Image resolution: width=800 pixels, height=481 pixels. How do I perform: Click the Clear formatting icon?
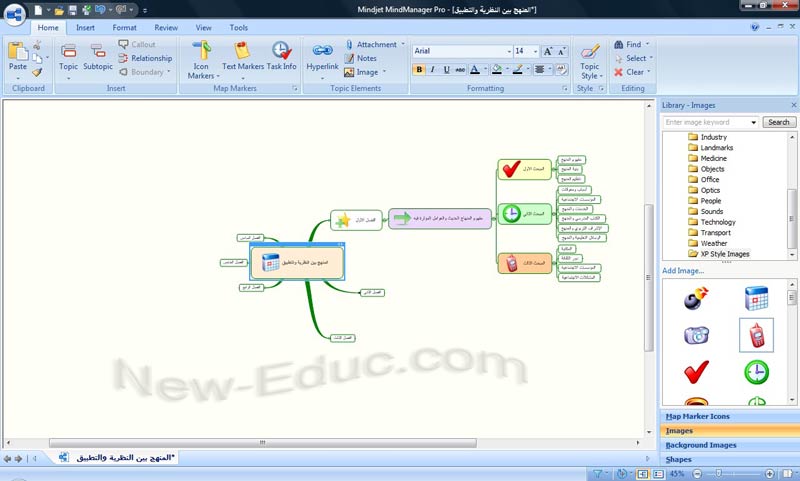pyautogui.click(x=618, y=72)
